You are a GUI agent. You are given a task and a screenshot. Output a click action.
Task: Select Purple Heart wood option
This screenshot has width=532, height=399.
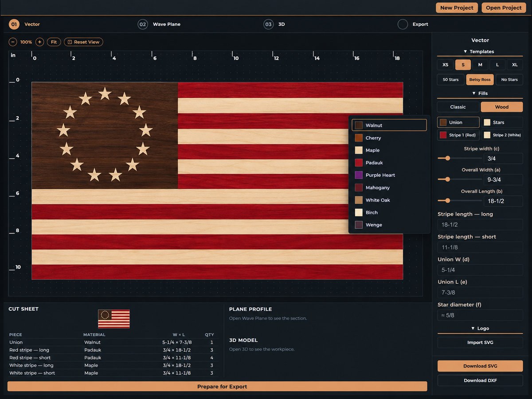[x=389, y=175]
